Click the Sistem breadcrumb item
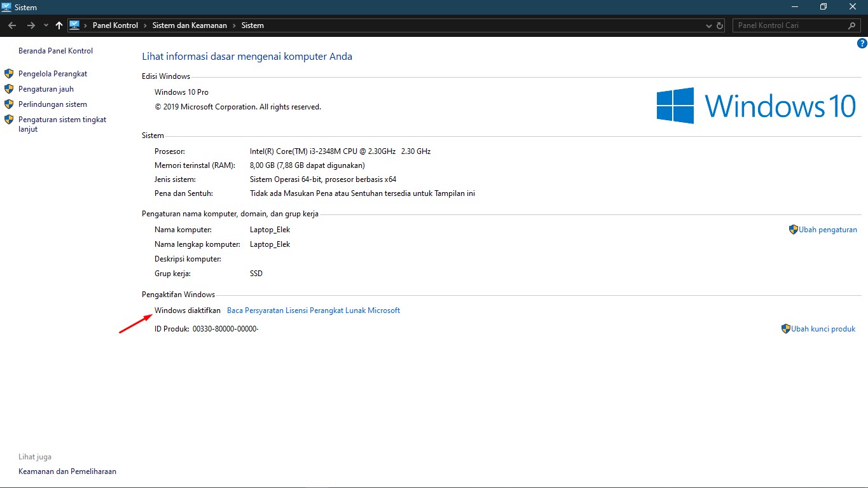This screenshot has height=488, width=868. (x=252, y=25)
